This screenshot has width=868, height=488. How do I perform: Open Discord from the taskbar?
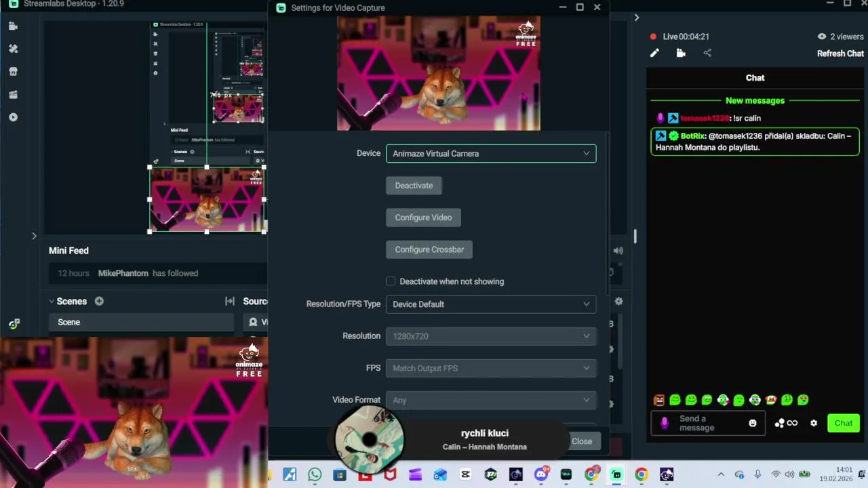(x=541, y=474)
